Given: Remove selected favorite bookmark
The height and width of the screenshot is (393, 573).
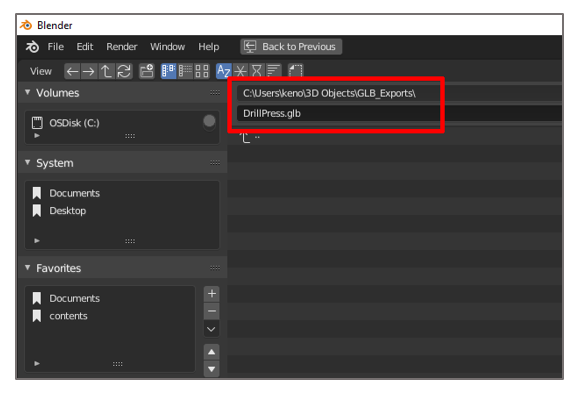Looking at the screenshot, I should click(x=212, y=311).
